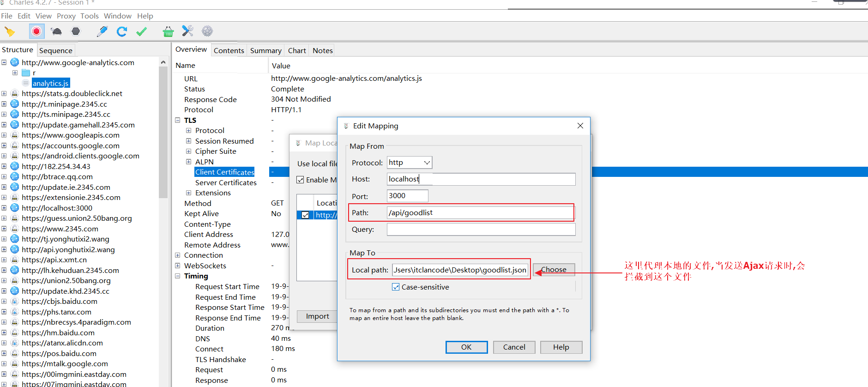Click the Port input field
Viewport: 868px width, 387px height.
point(407,196)
